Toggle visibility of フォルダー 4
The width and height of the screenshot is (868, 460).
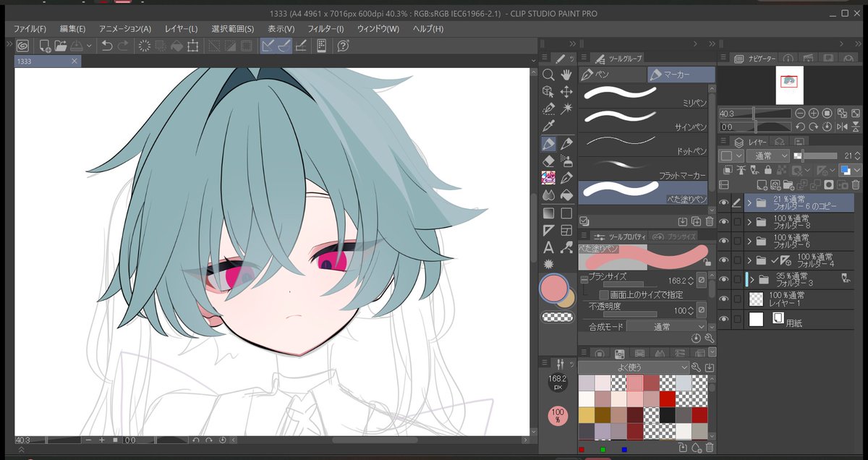724,260
